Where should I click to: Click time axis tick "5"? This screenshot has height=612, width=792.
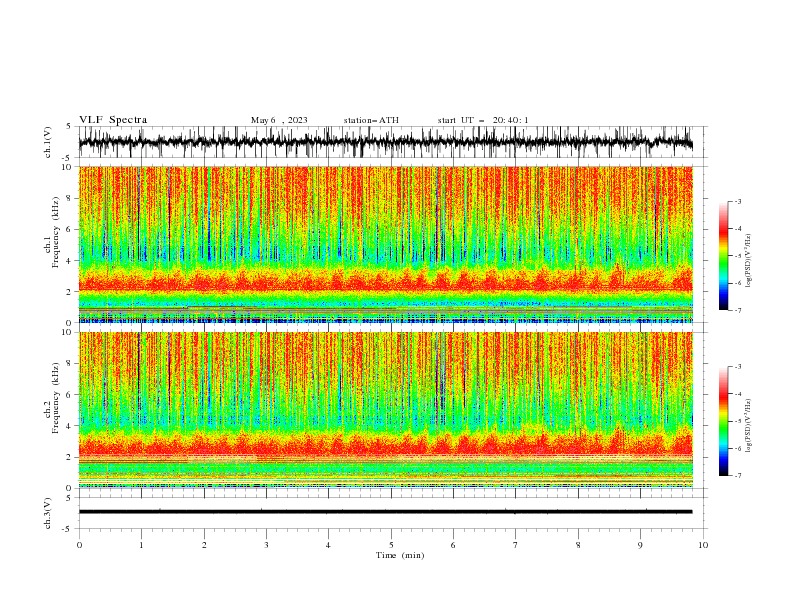(x=391, y=545)
